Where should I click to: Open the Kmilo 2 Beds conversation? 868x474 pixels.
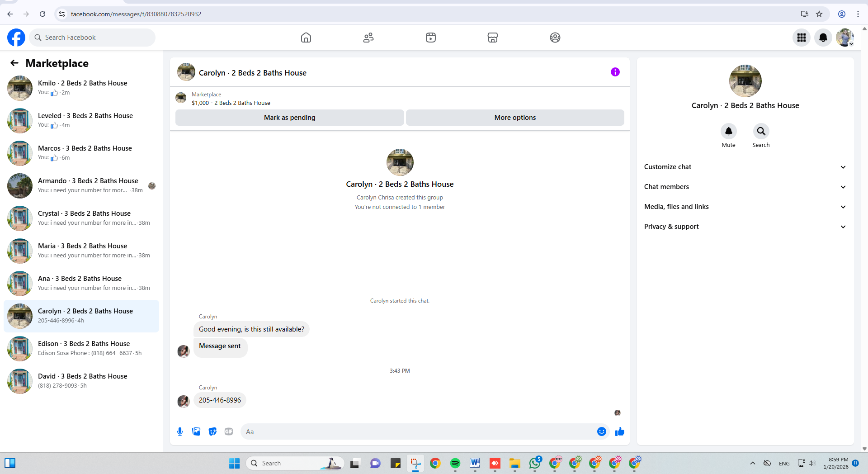click(x=81, y=88)
